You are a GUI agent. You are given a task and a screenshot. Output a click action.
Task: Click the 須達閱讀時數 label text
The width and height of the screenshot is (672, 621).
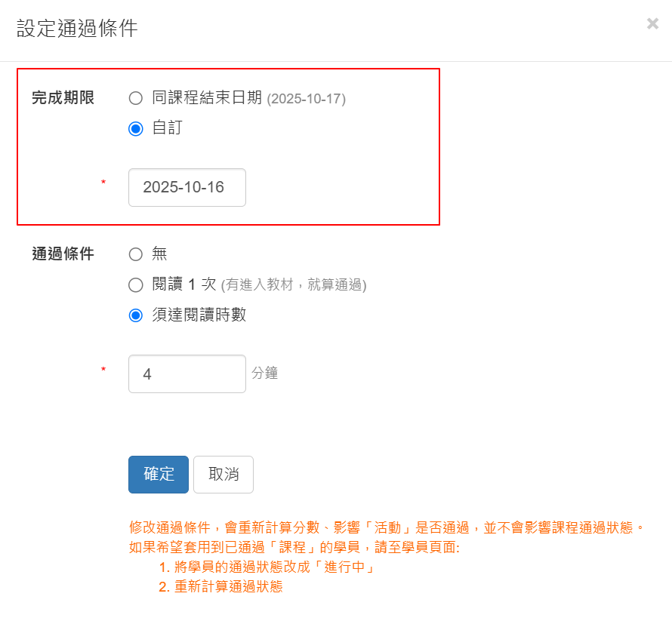coord(199,315)
